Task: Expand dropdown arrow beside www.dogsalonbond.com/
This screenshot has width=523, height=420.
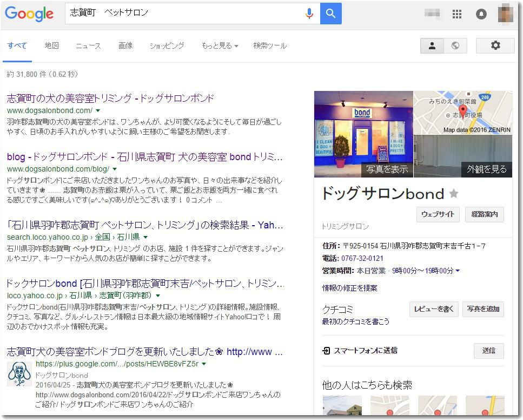Action: 98,110
